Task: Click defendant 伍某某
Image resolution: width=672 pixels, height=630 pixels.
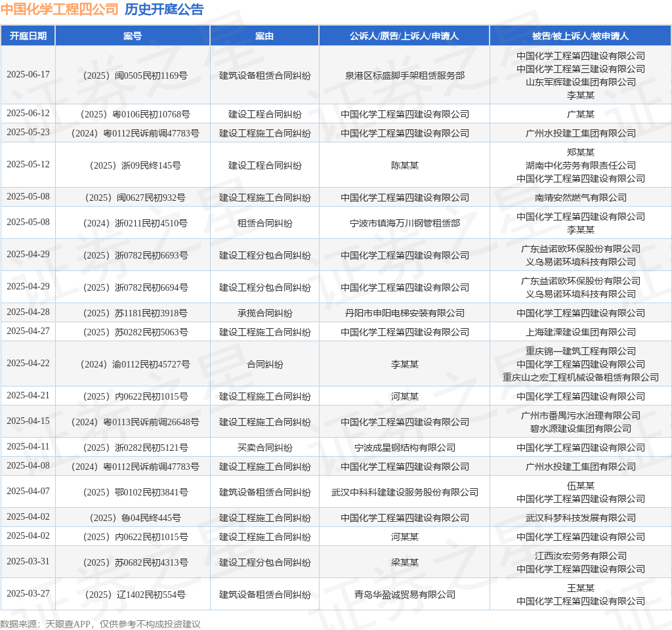Action: point(581,486)
